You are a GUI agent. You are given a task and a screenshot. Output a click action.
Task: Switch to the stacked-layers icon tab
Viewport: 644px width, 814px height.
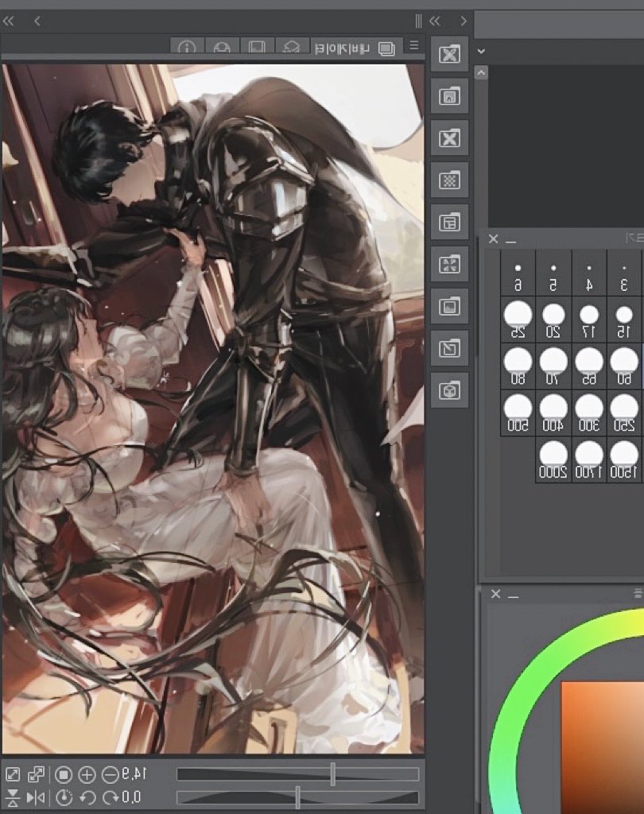(x=292, y=46)
